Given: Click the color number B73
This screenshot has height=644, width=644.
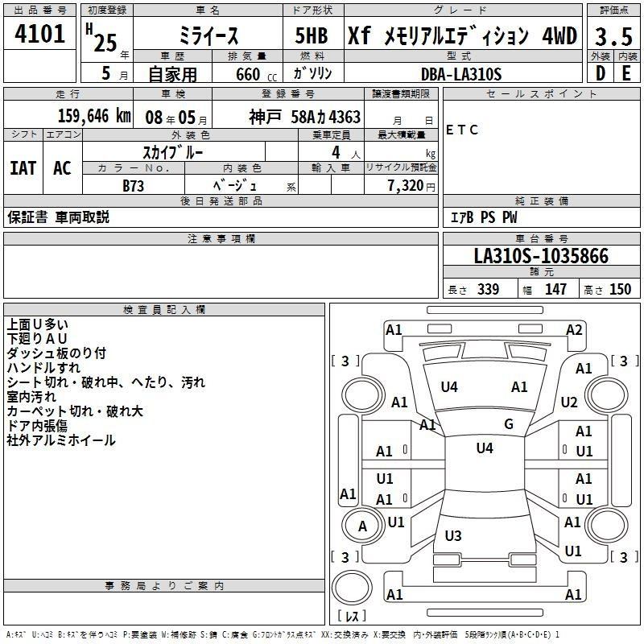Looking at the screenshot, I should 134,184.
